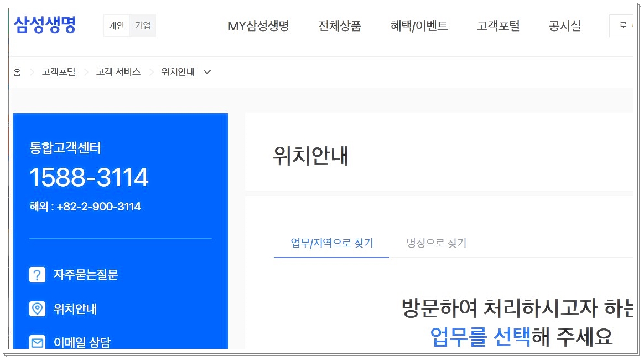This screenshot has width=644, height=360.
Task: Open the 고객포털 top menu
Action: 498,26
